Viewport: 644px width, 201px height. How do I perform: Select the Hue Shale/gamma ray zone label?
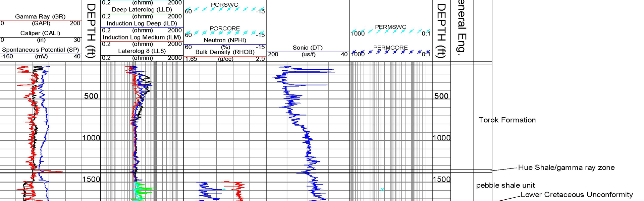point(566,167)
